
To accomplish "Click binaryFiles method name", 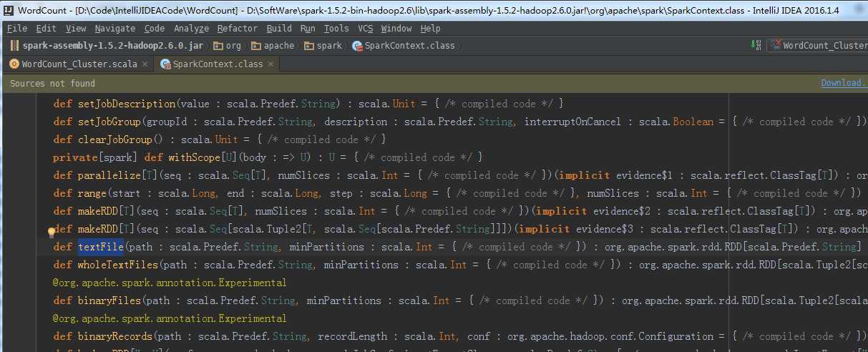I will (x=109, y=300).
